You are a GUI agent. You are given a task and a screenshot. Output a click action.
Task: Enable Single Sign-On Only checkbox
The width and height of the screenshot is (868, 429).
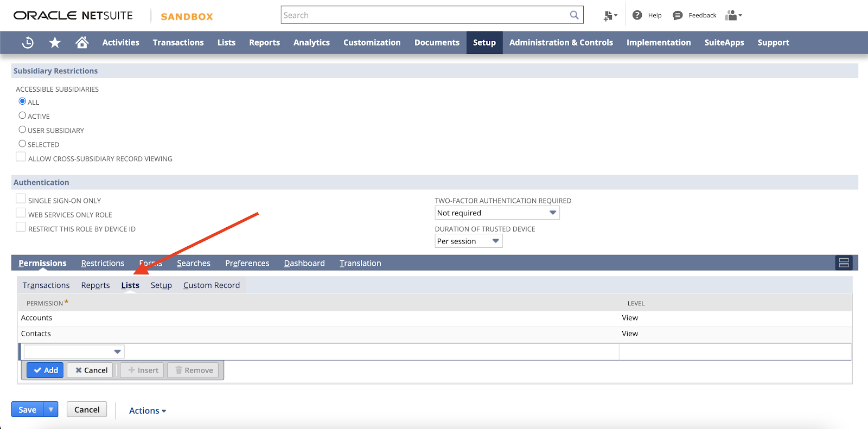(x=21, y=199)
